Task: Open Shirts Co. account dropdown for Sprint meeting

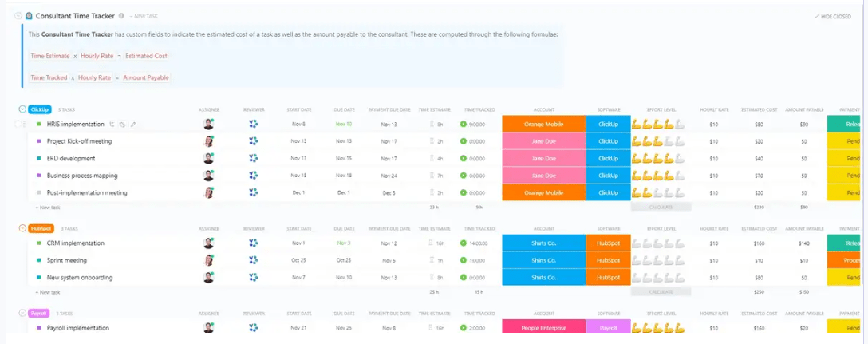Action: [543, 260]
